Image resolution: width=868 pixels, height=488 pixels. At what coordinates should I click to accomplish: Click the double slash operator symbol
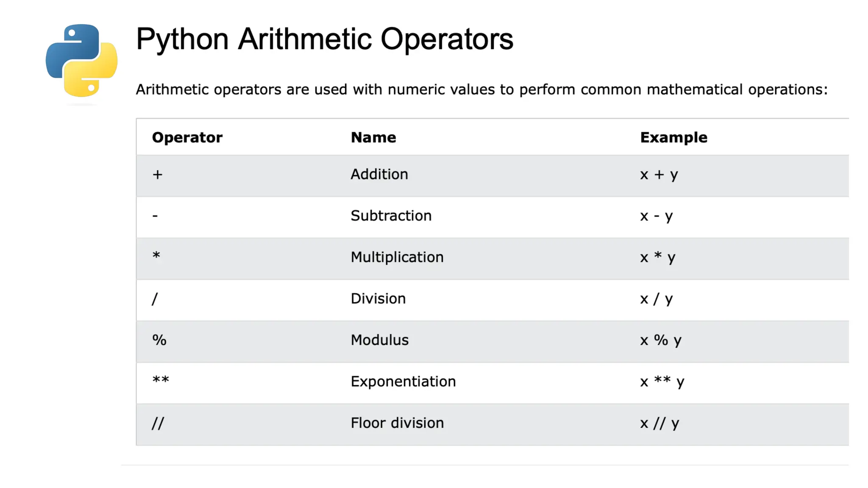[158, 423]
